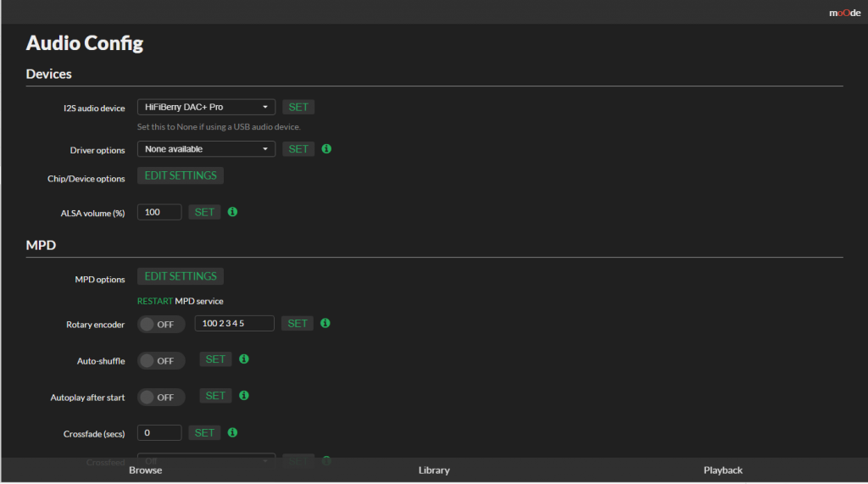This screenshot has height=484, width=868.
Task: Open the Library tab
Action: [434, 470]
